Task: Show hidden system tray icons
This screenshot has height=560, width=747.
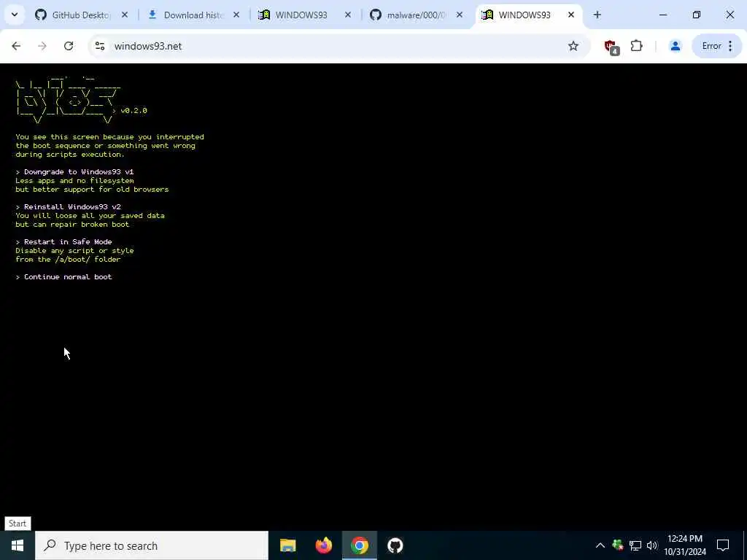Action: [x=600, y=545]
